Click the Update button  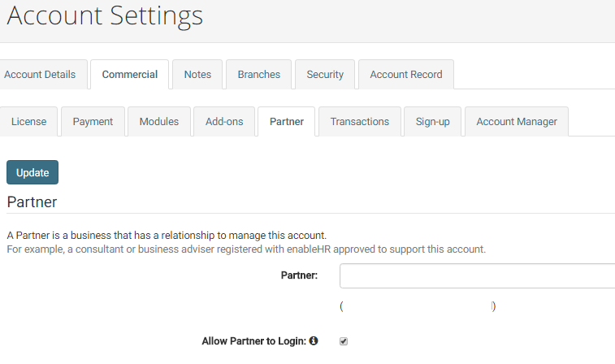point(32,172)
